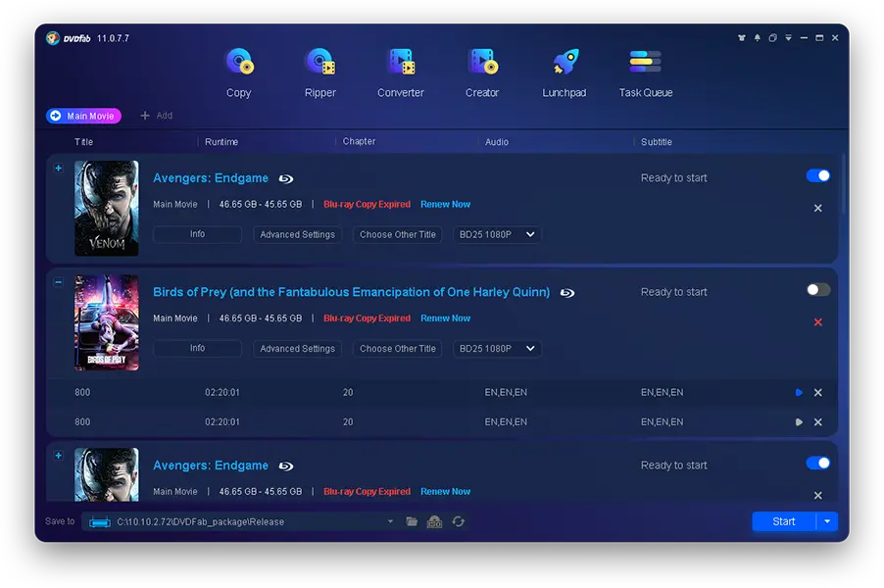
Task: Remove the highlighted 800 title row
Action: pos(818,392)
